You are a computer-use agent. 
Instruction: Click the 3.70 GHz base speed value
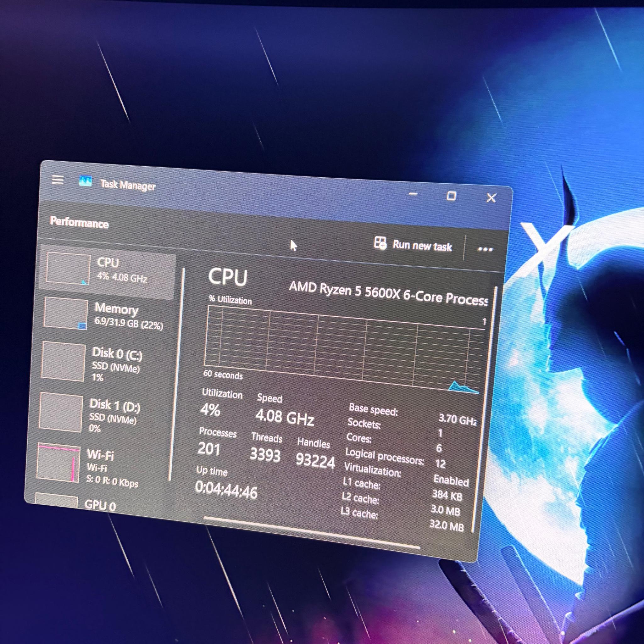[457, 419]
